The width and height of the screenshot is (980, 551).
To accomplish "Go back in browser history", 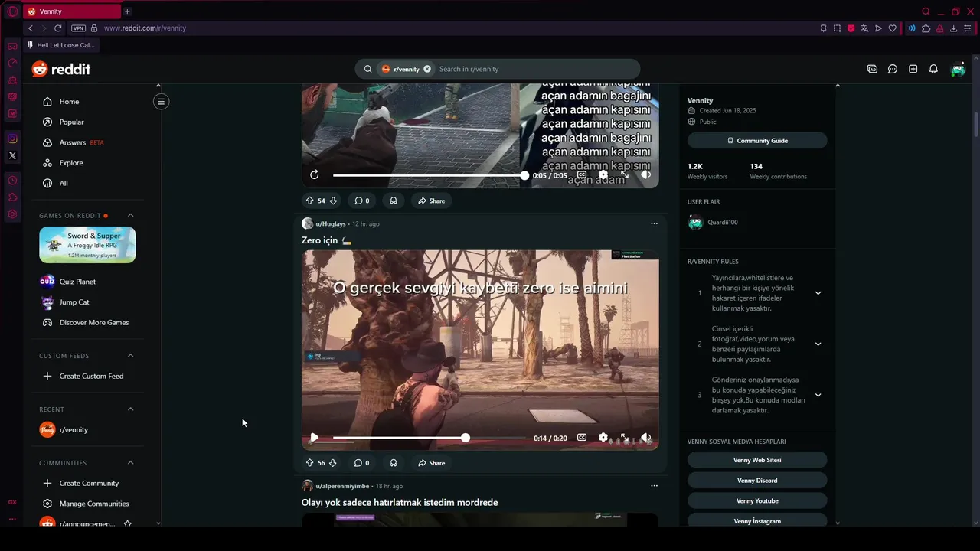I will (30, 28).
